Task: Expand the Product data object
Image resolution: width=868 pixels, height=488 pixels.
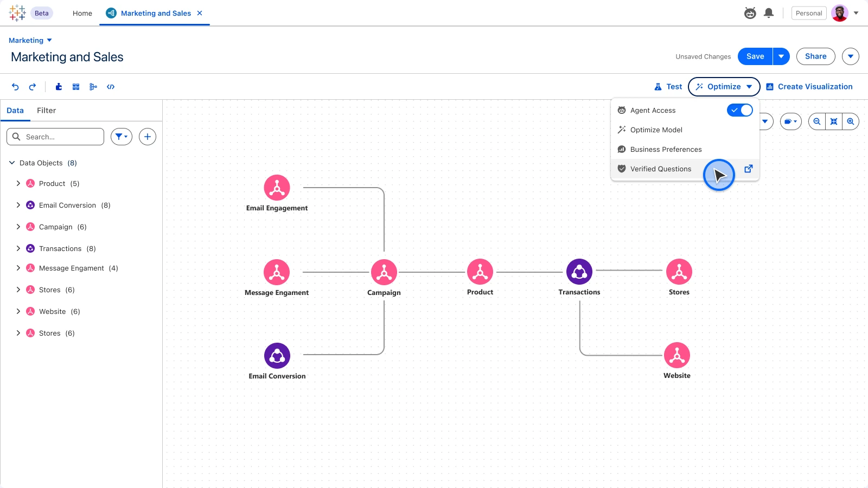Action: (18, 183)
